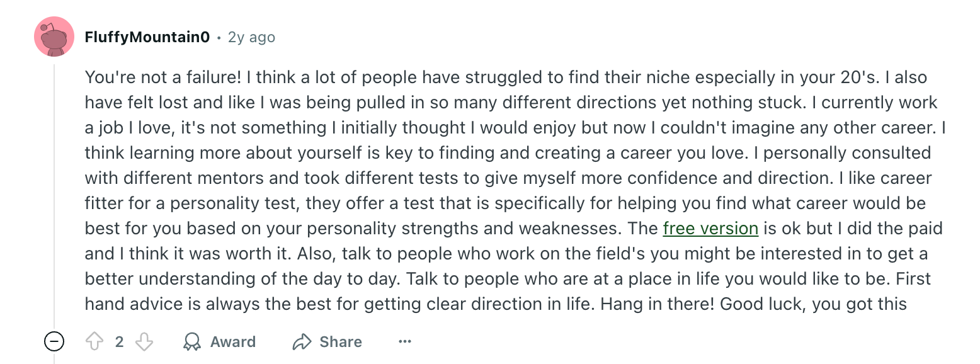Open the "free version" hyperlink

tap(710, 228)
